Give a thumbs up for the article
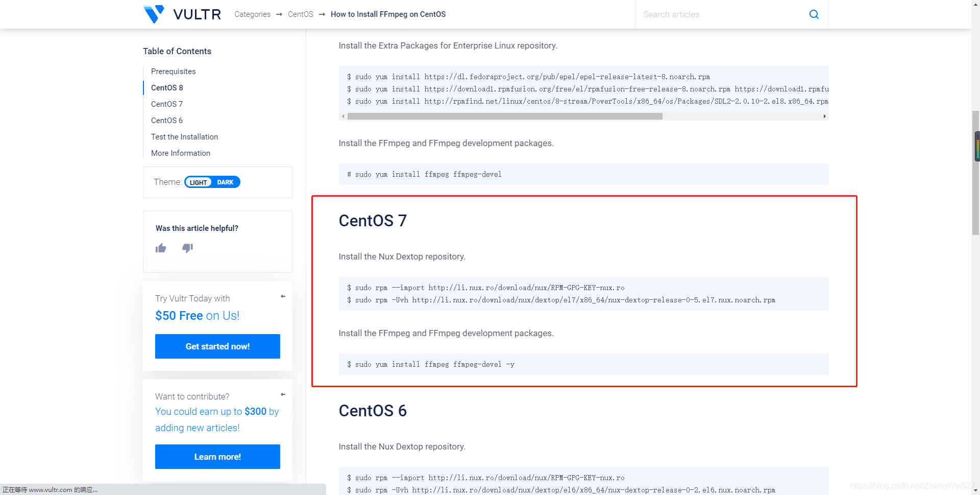 (161, 248)
